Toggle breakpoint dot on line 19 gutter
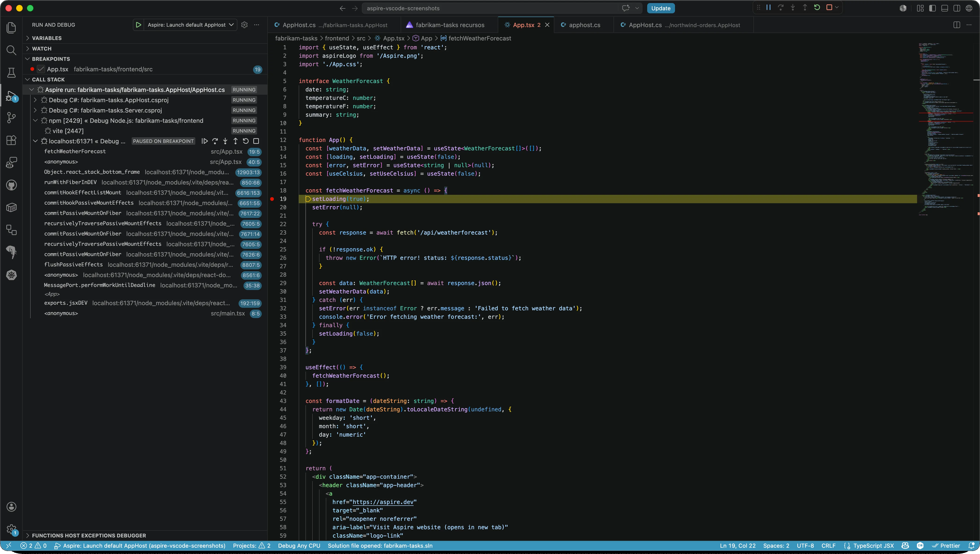The width and height of the screenshot is (980, 554). [x=272, y=199]
